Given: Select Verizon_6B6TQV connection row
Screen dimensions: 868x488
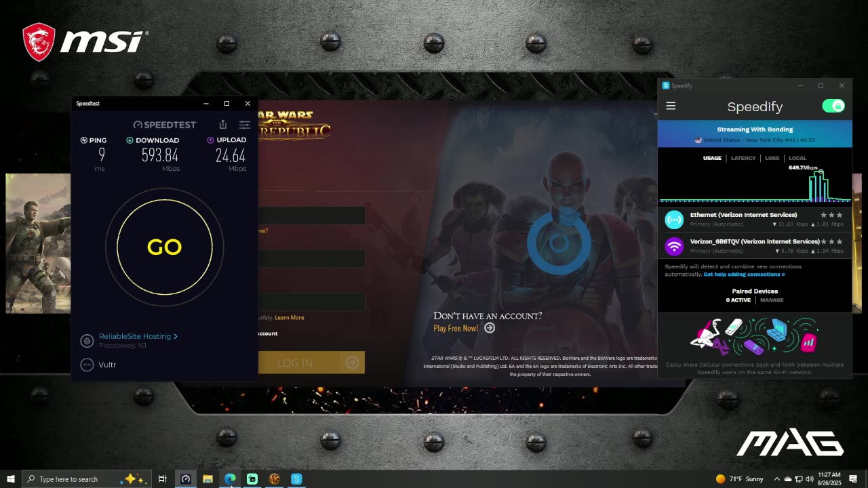Looking at the screenshot, I should pos(755,245).
